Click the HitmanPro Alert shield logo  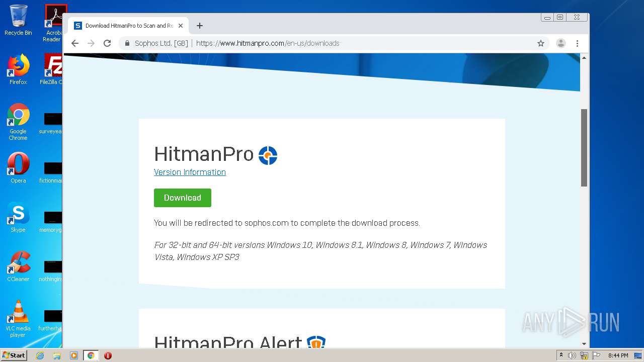[x=316, y=342]
